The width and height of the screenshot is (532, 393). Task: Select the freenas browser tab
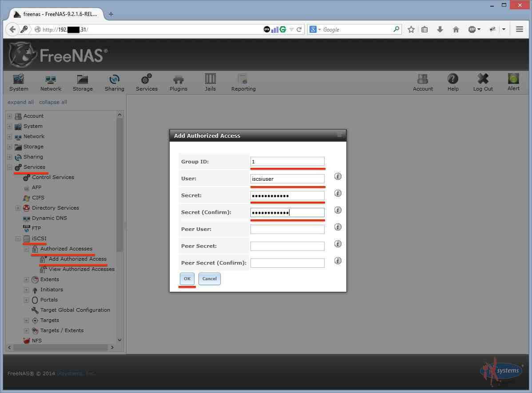(56, 14)
